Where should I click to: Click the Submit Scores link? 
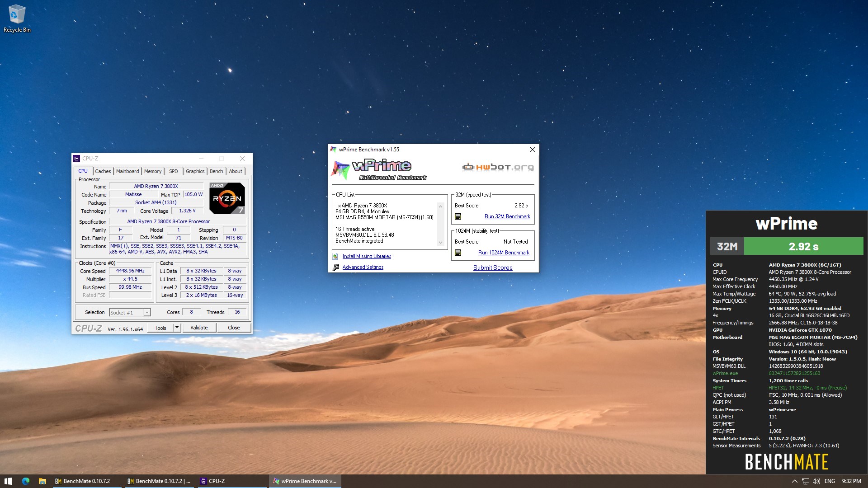click(493, 267)
